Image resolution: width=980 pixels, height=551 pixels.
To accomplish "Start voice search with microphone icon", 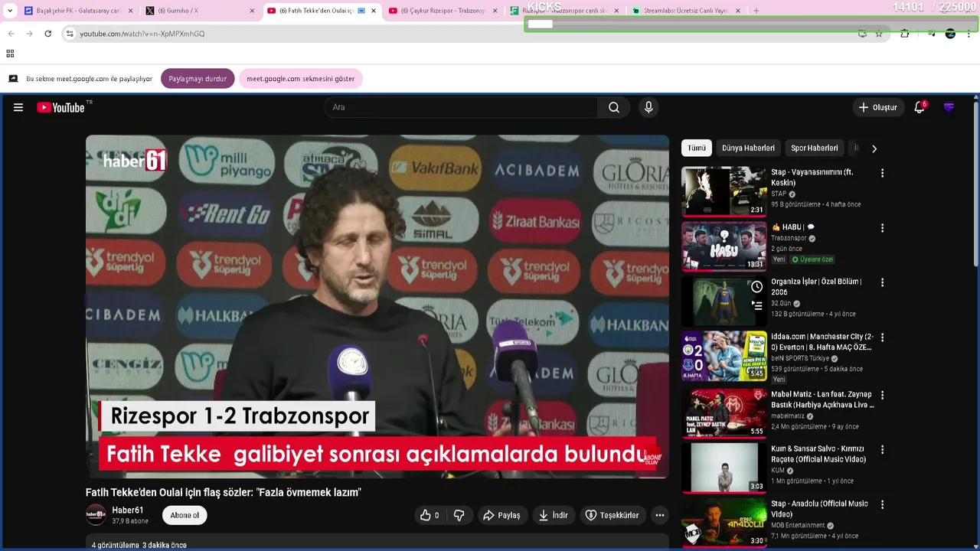I will 648,108.
